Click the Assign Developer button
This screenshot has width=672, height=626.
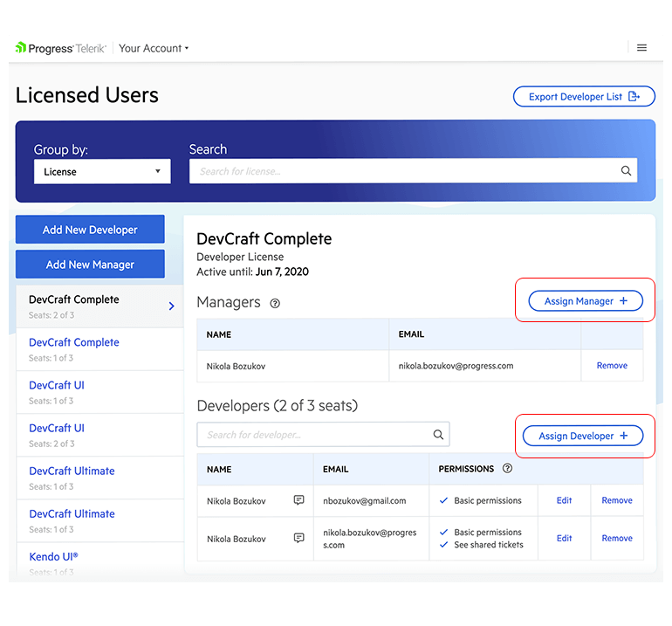tap(583, 436)
